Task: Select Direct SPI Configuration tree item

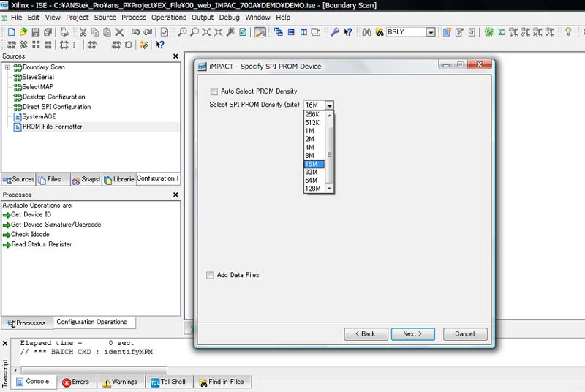Action: click(x=57, y=107)
